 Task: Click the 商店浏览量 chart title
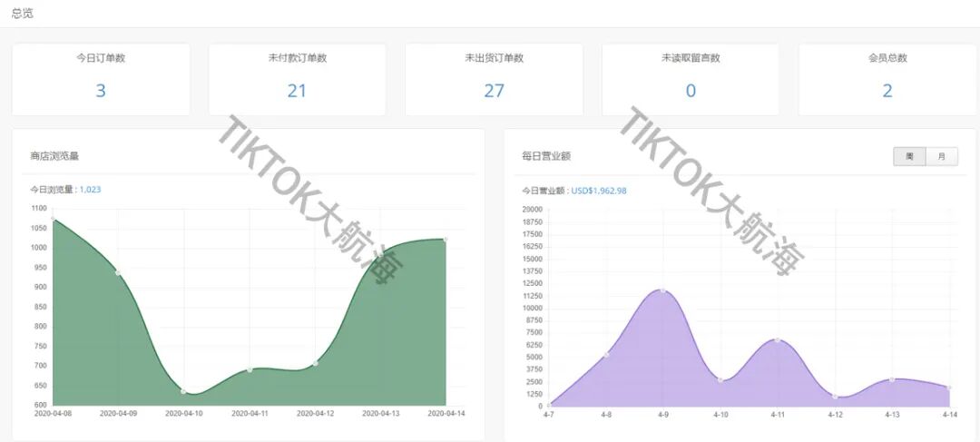(x=54, y=156)
